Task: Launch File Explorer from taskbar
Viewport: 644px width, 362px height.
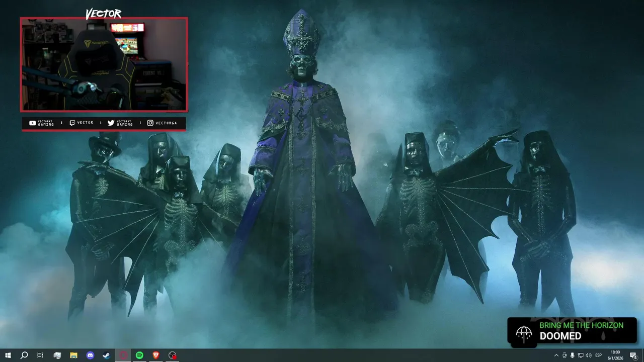Action: click(x=73, y=355)
